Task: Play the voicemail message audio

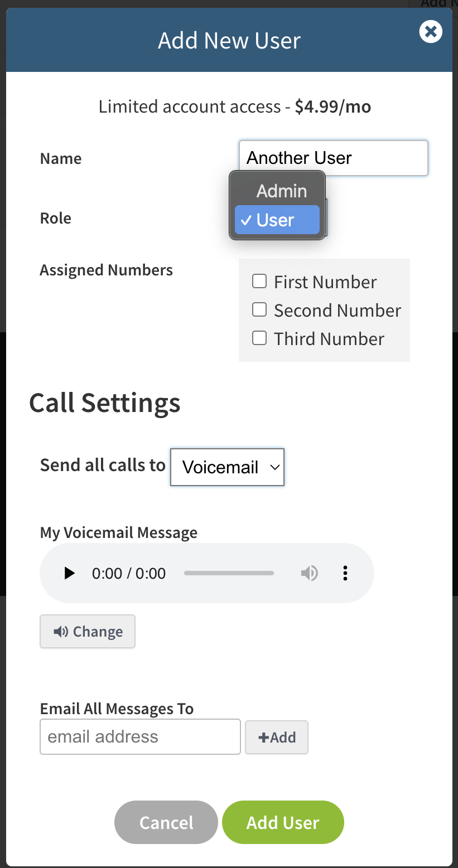Action: pos(70,573)
